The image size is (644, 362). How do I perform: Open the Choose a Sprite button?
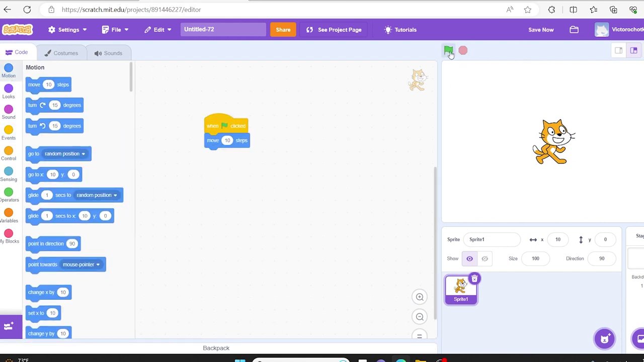604,338
